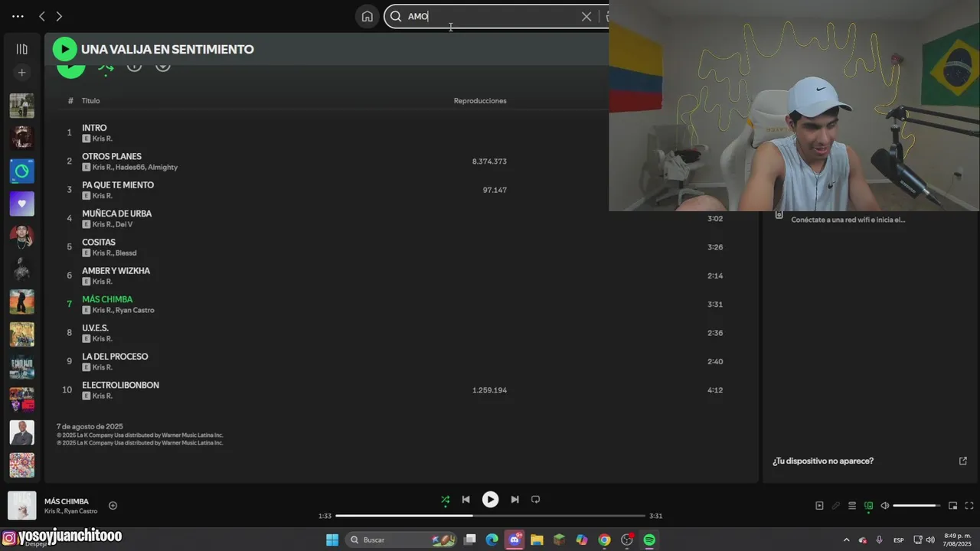Image resolution: width=980 pixels, height=551 pixels.
Task: Open artist Almighty link under OTROS PLANES
Action: pyautogui.click(x=163, y=167)
